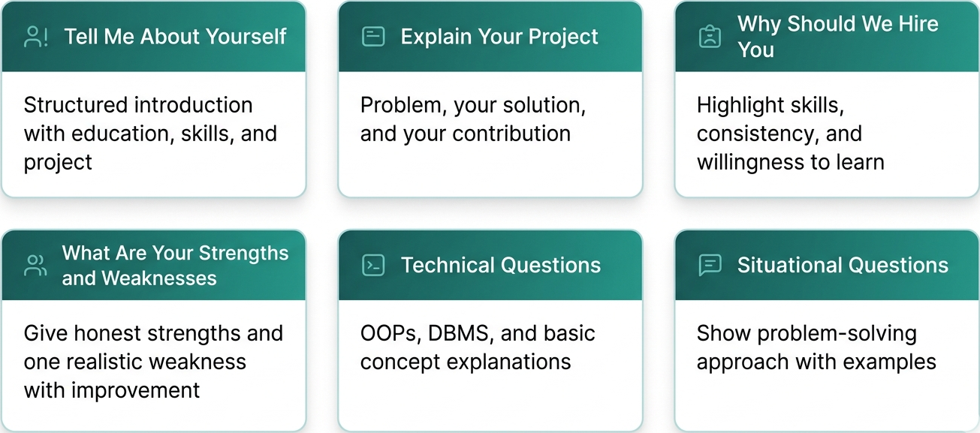The width and height of the screenshot is (980, 433).
Task: Click the window icon beside Explain Your Project
Action: [x=373, y=37]
